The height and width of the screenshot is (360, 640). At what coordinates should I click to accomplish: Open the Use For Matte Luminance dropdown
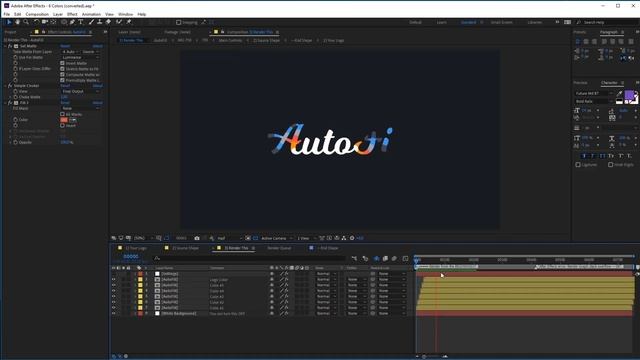point(80,58)
